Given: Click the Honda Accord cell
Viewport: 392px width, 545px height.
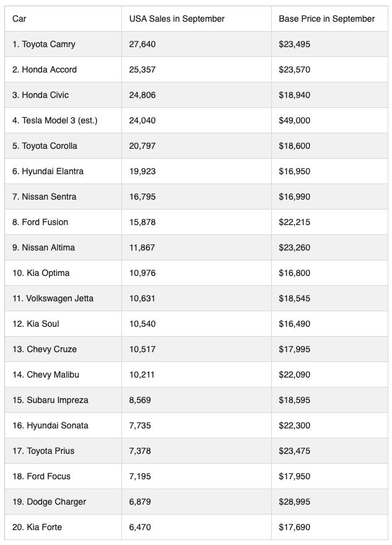Looking at the screenshot, I should (x=45, y=69).
